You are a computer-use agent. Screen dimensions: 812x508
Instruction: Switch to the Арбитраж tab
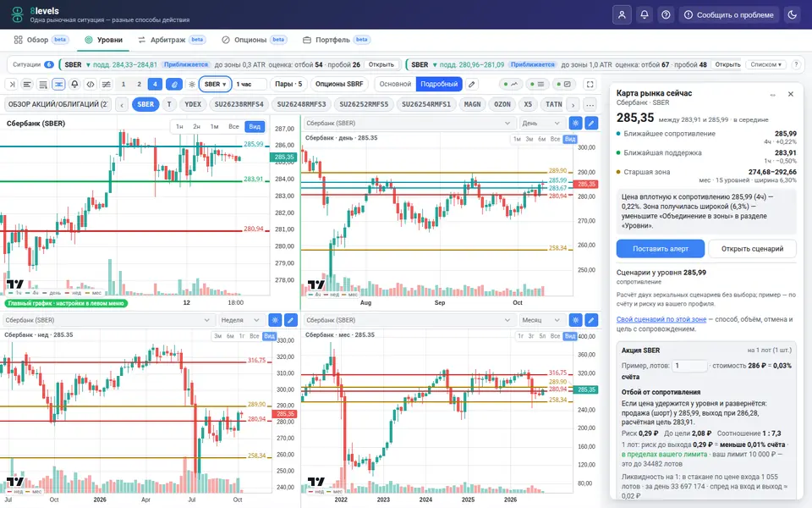[172, 40]
